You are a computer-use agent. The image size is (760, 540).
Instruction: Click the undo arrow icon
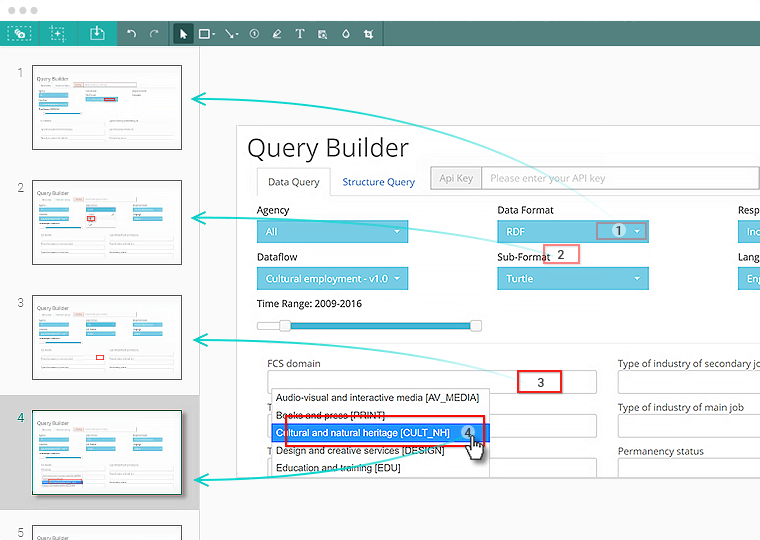coord(131,34)
